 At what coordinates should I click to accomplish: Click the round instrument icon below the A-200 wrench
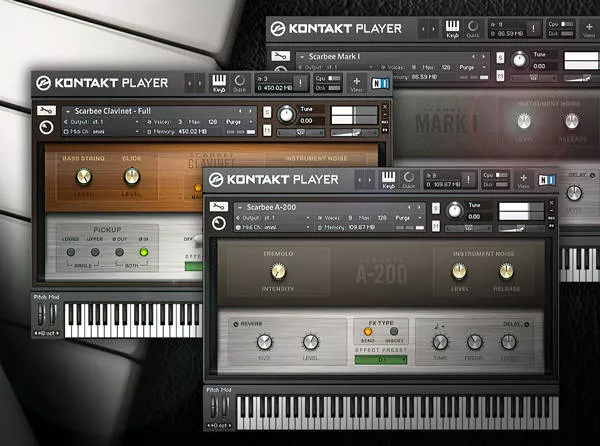point(218,223)
